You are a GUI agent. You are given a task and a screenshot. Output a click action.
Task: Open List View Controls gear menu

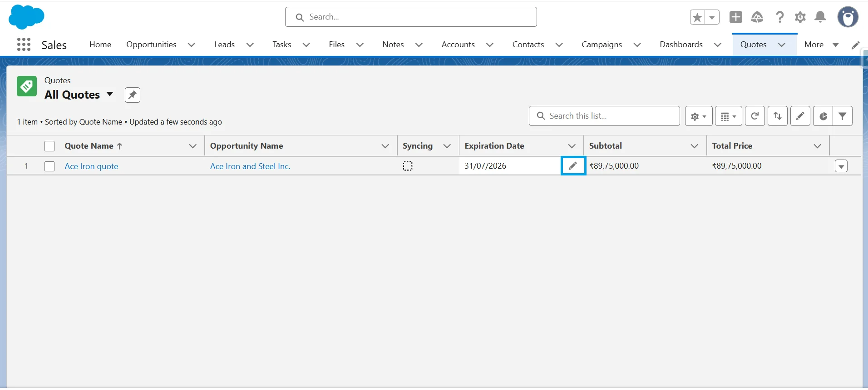pos(698,116)
